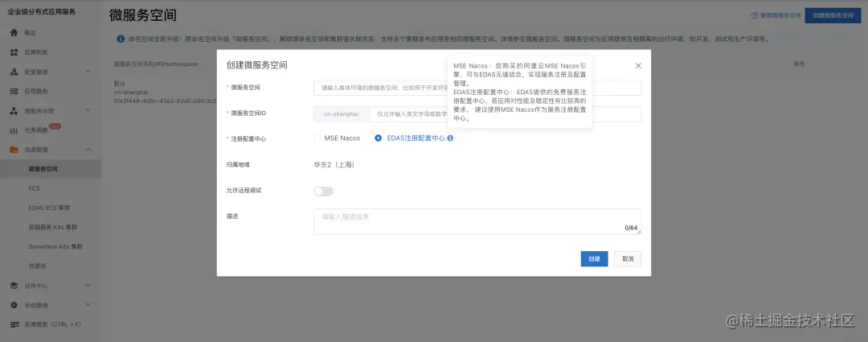Select ECS in the sidebar submenu
The height and width of the screenshot is (342, 868).
point(35,188)
